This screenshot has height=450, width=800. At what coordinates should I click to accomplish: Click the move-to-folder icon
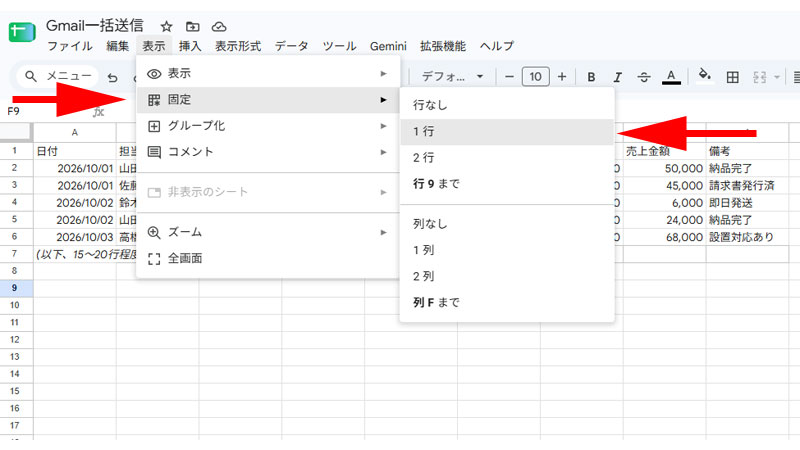point(192,27)
